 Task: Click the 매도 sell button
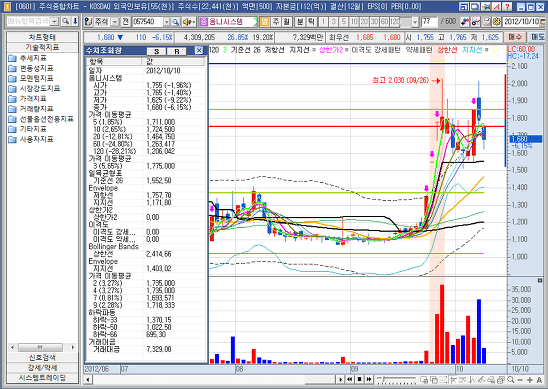point(537,37)
